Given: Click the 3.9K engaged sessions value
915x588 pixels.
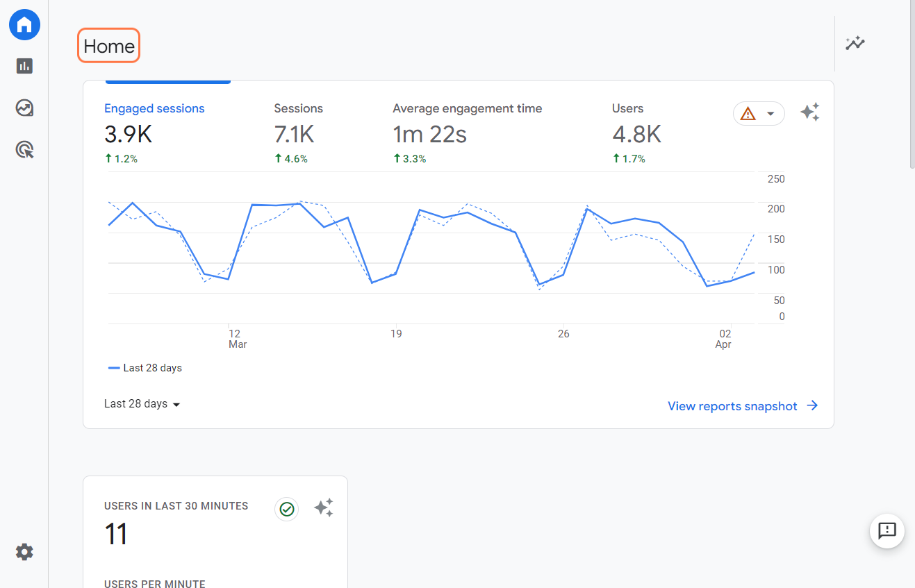Looking at the screenshot, I should [128, 134].
